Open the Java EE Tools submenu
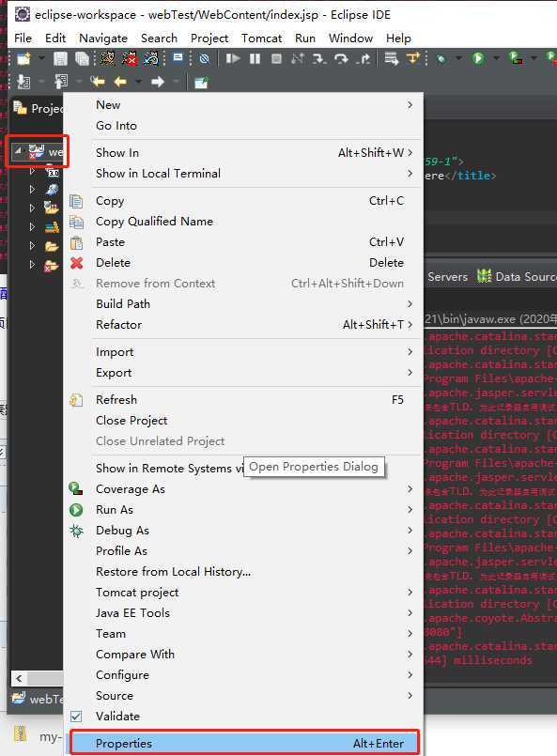Screen dimensions: 557x756 coord(244,613)
